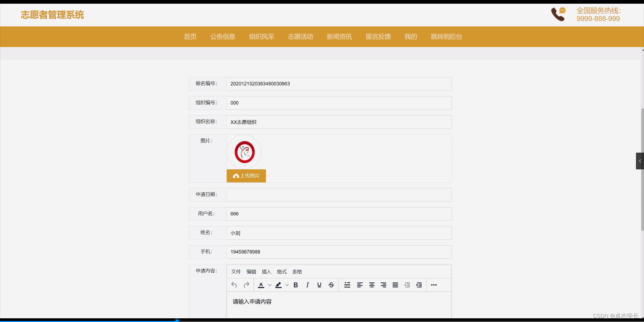Viewport: 644px width, 322px height.
Task: Open the 格式 menu in the editor
Action: tap(281, 272)
